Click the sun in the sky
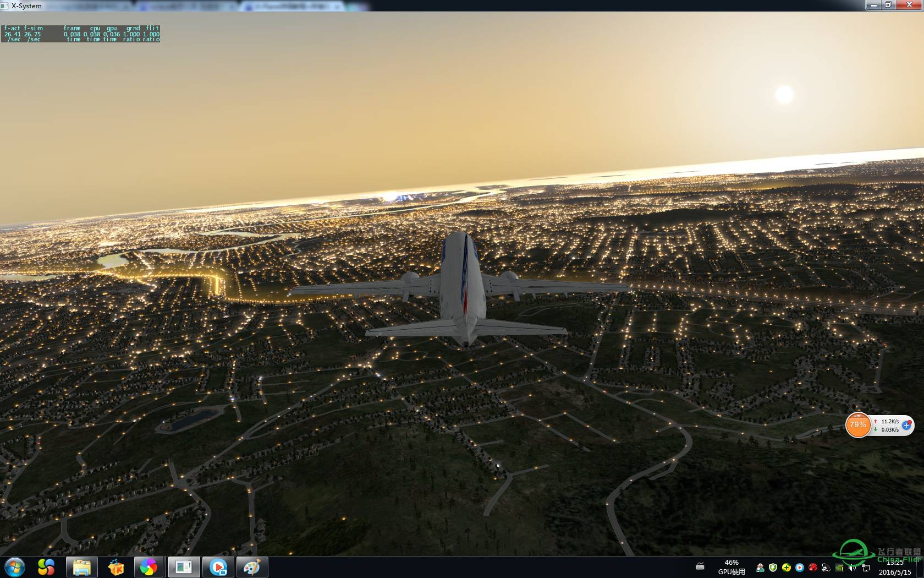Screen dimensions: 924x578 click(x=784, y=95)
